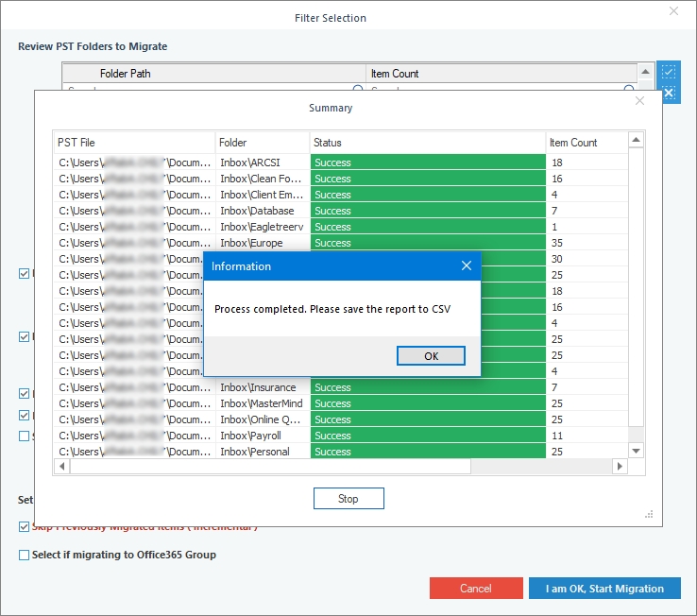Select the Inbox\Insurance row
Screen dimensions: 697x616
click(x=341, y=387)
